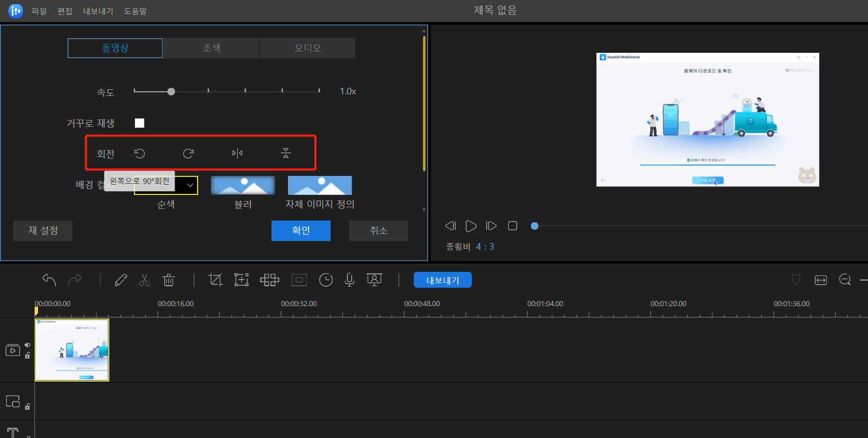Open aspect ratio 4 : 3 selector

pos(485,247)
